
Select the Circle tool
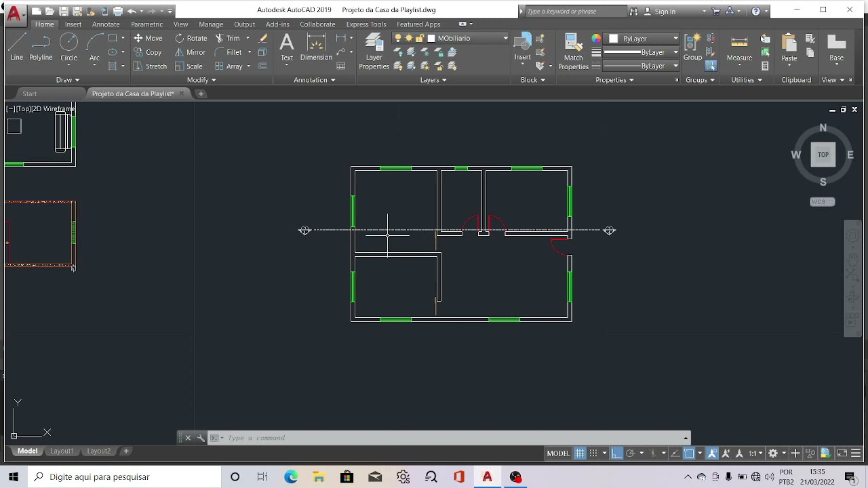point(68,47)
